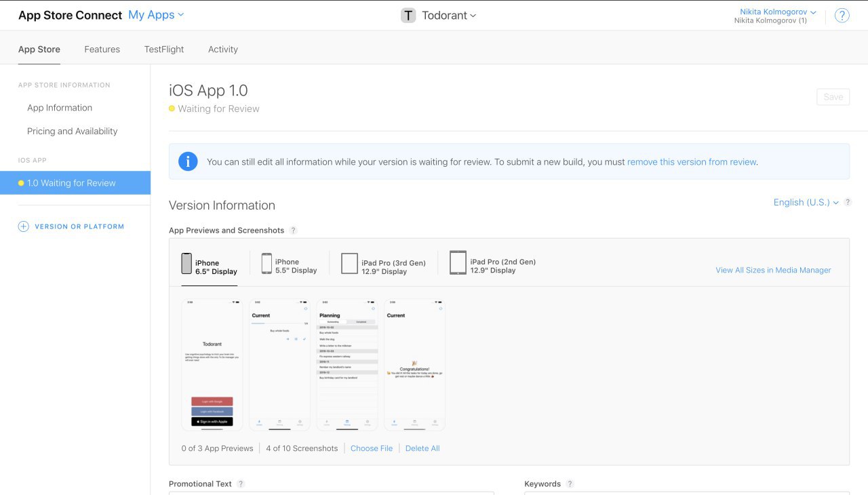Open App Information in sidebar
This screenshot has width=868, height=495.
tap(60, 108)
